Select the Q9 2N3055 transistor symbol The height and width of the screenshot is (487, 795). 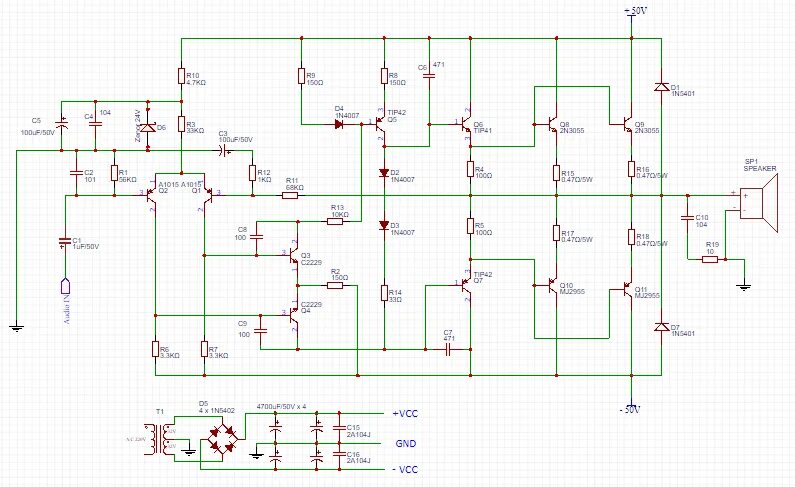point(626,123)
